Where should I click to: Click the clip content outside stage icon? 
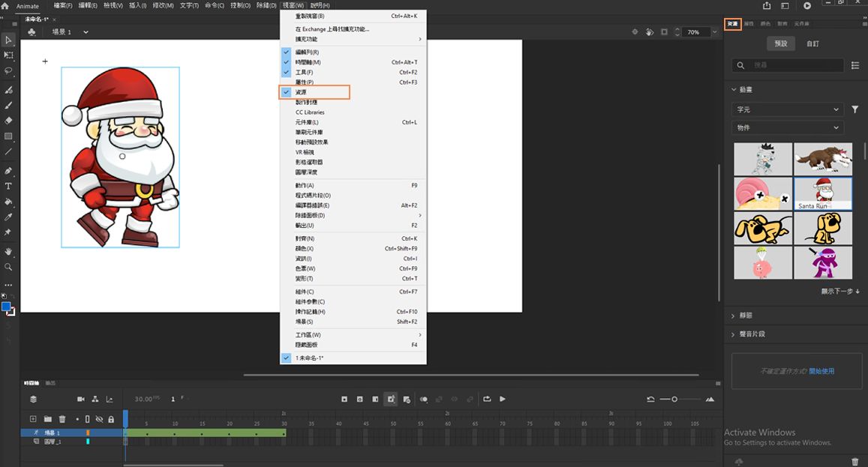[664, 32]
